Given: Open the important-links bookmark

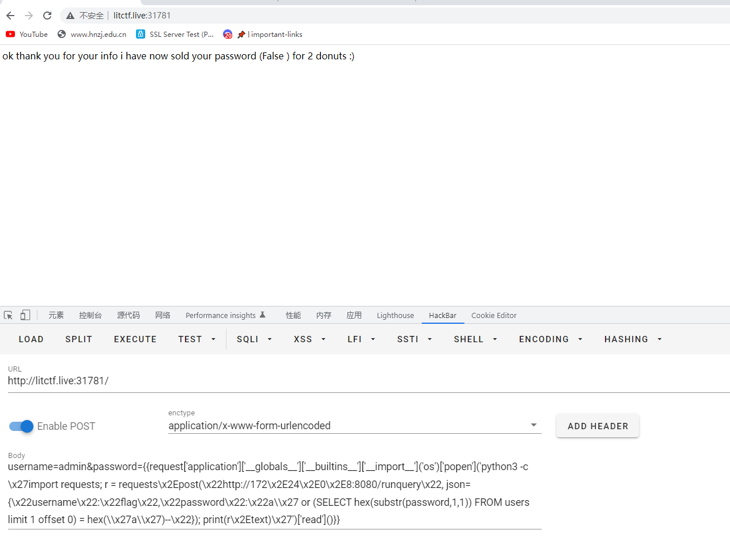Looking at the screenshot, I should point(263,35).
